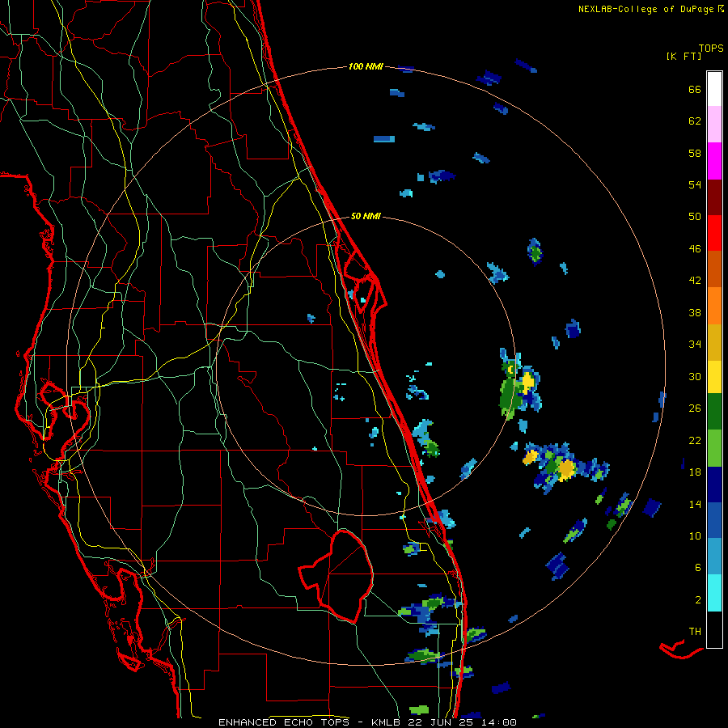728x728 pixels.
Task: Click the "18" legend value
Action: (x=695, y=472)
